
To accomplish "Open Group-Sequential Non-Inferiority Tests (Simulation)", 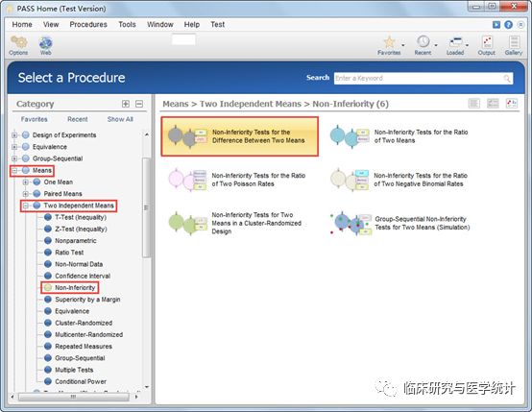I will [x=399, y=223].
